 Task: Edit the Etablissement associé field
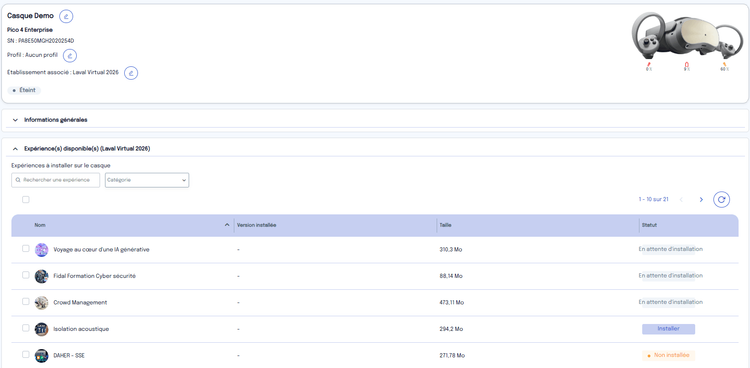click(131, 73)
